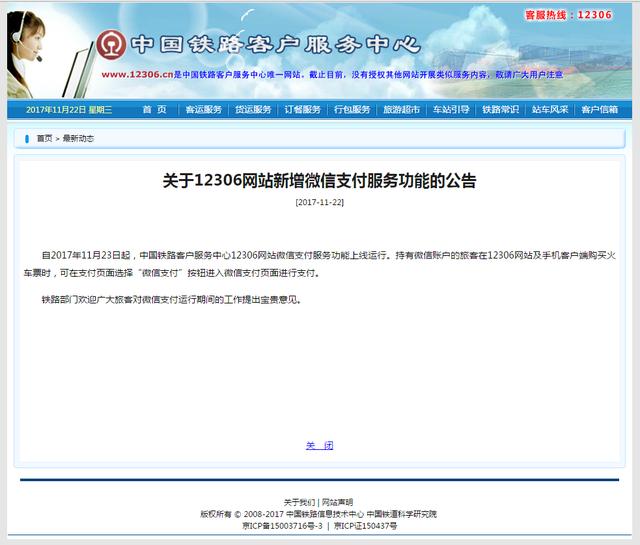This screenshot has width=640, height=545.
Task: Click the China Railway red logo icon
Action: [x=111, y=44]
